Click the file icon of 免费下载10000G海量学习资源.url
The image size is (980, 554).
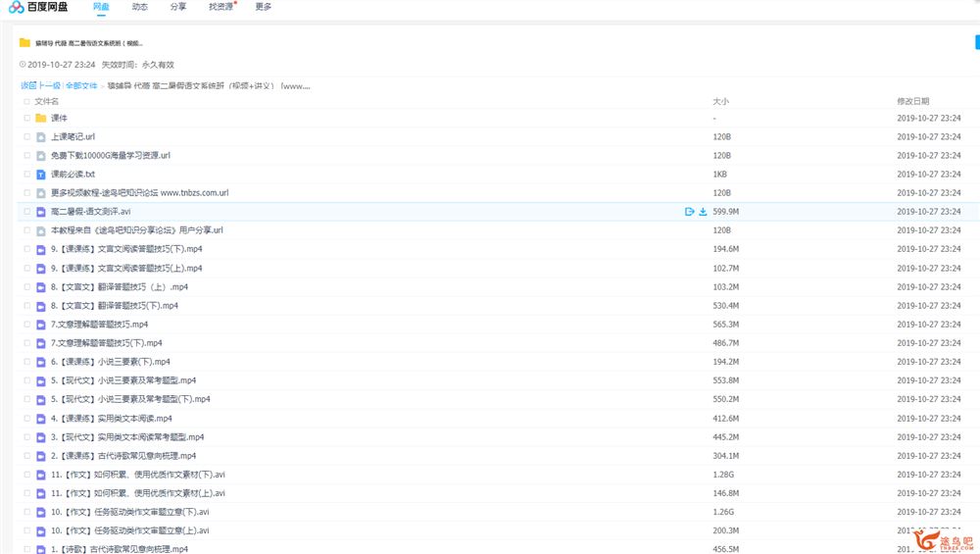pos(40,156)
